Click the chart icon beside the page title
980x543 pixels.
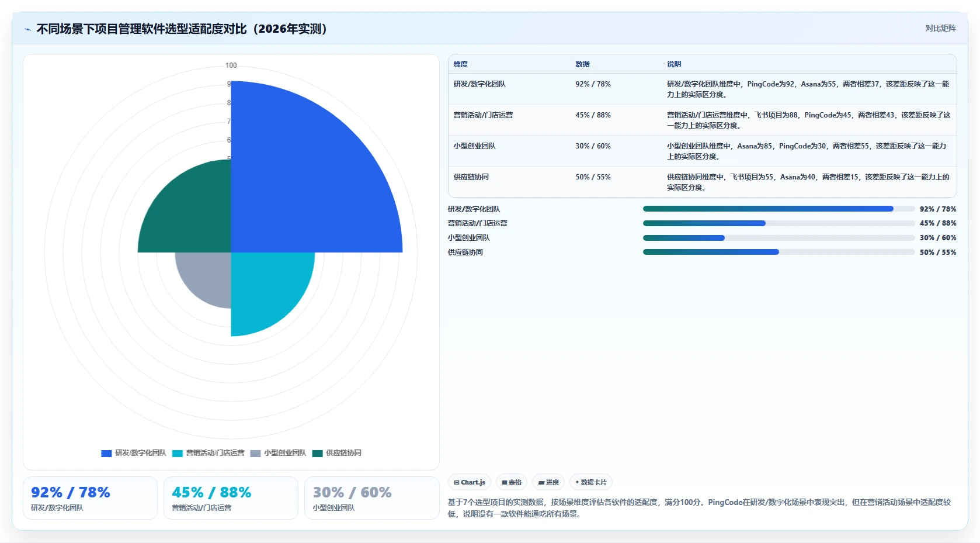pos(27,29)
